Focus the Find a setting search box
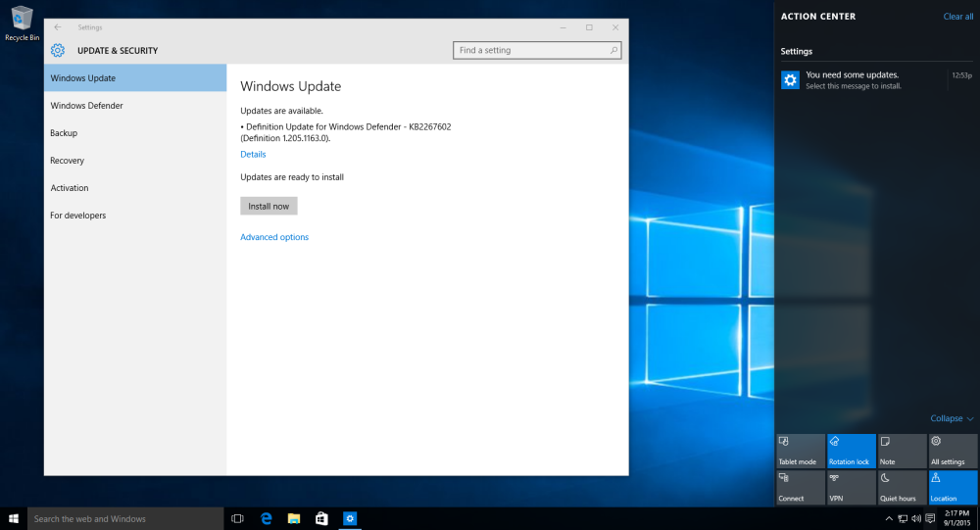The width and height of the screenshot is (980, 530). 537,51
